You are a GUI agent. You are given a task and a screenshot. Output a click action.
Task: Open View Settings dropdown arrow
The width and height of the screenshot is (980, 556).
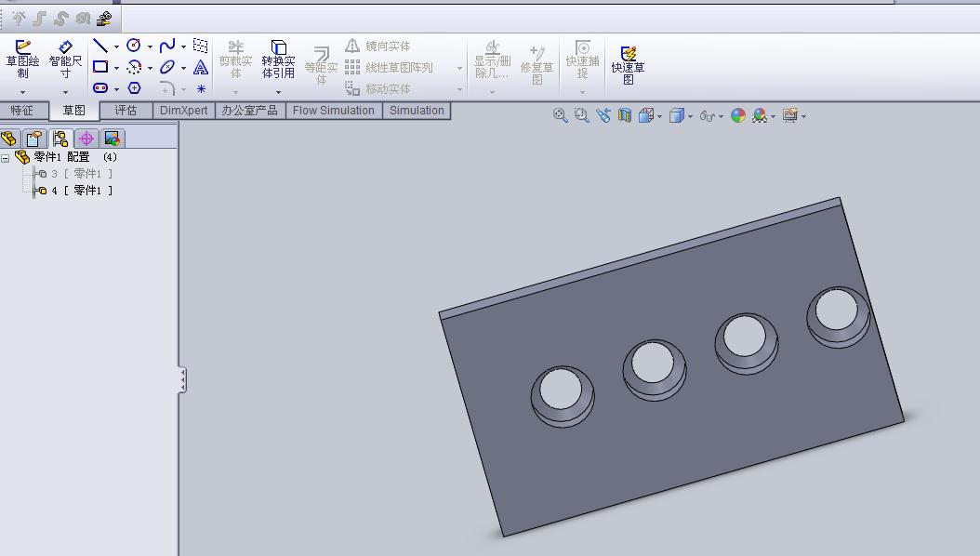pyautogui.click(x=803, y=116)
